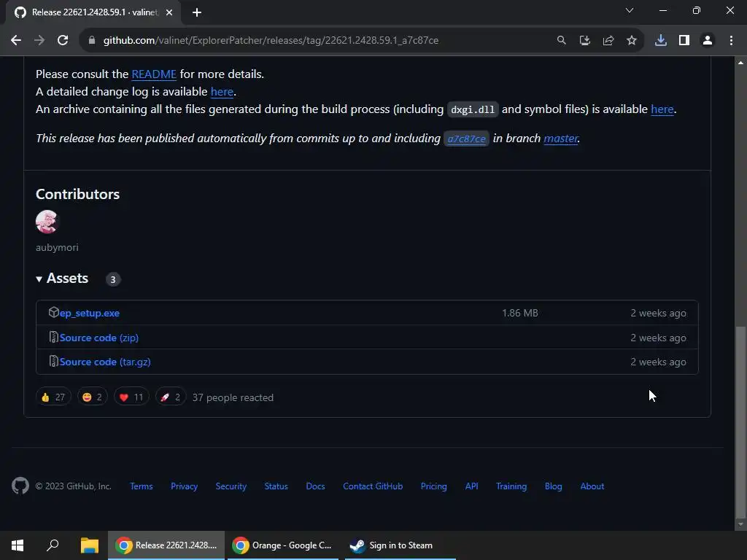This screenshot has height=560, width=747.
Task: Open the API footer link
Action: pyautogui.click(x=472, y=486)
